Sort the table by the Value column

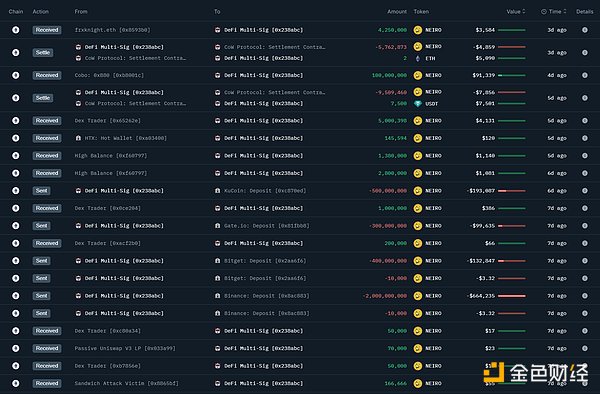515,11
